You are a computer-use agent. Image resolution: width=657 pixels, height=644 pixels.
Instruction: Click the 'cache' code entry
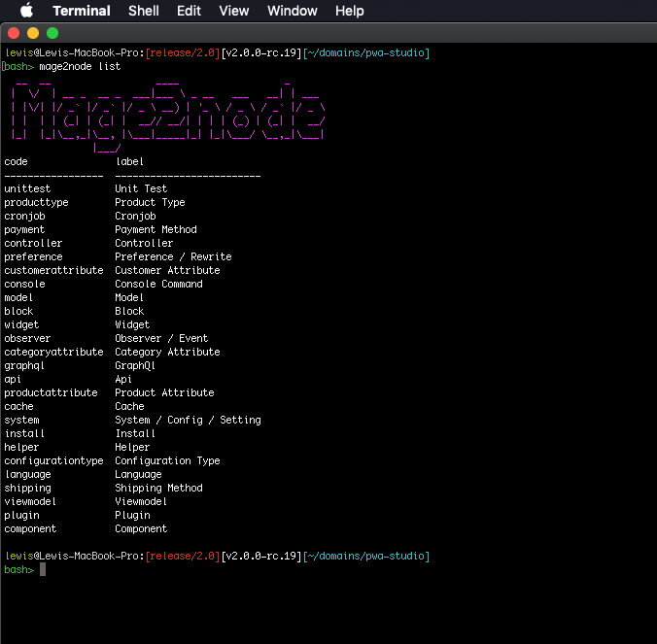(x=18, y=407)
